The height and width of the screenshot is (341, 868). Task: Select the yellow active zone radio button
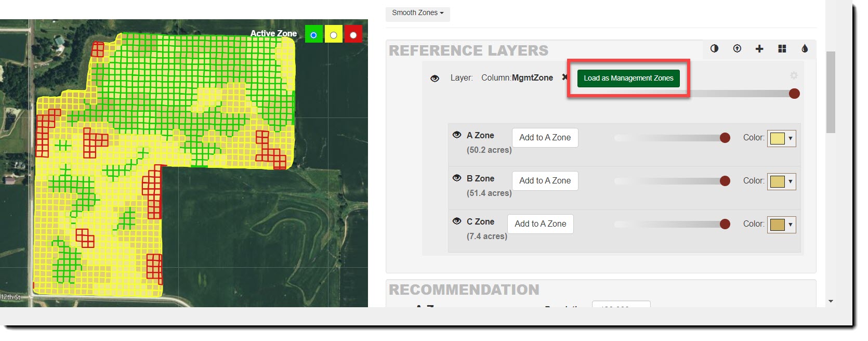(333, 35)
